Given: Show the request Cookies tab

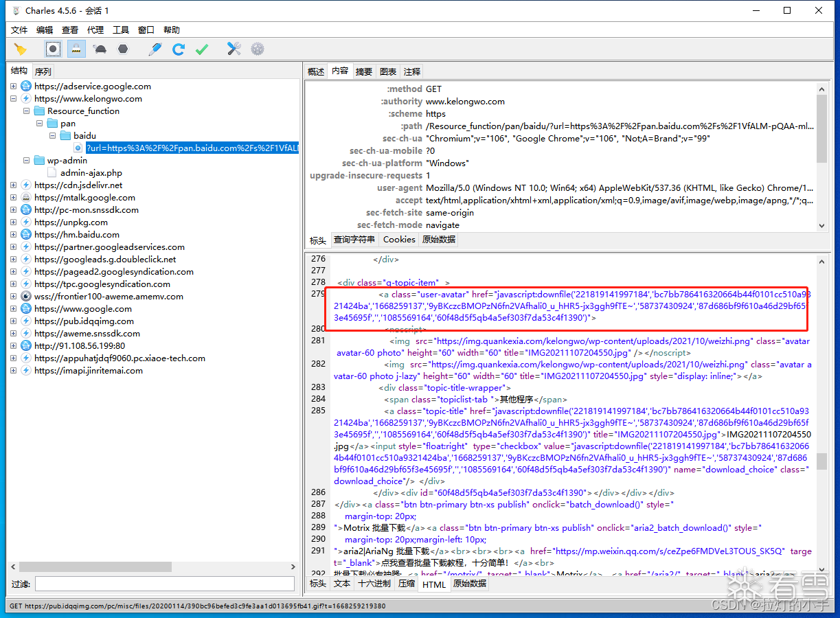Looking at the screenshot, I should point(399,240).
